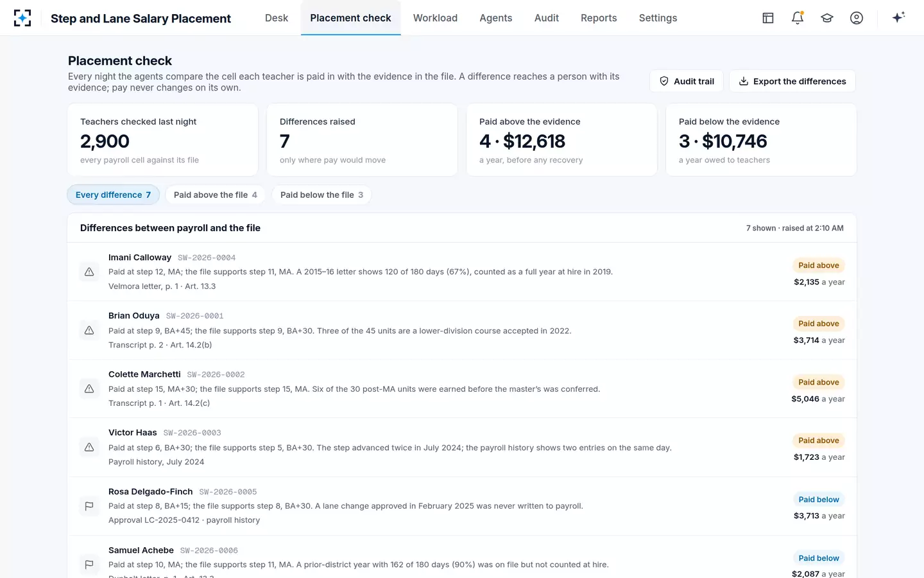Open the Settings tab
The width and height of the screenshot is (924, 578).
coord(658,18)
